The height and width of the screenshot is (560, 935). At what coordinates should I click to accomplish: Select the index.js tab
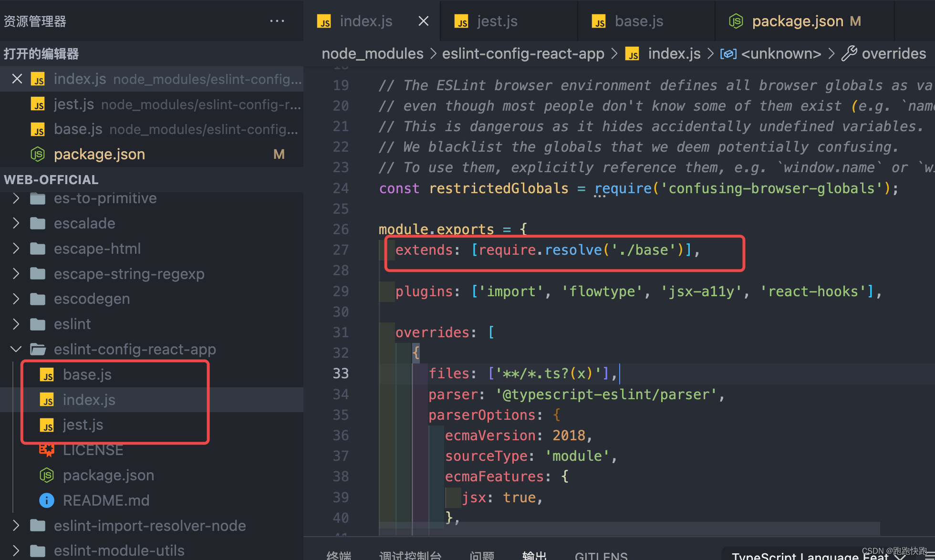(371, 21)
